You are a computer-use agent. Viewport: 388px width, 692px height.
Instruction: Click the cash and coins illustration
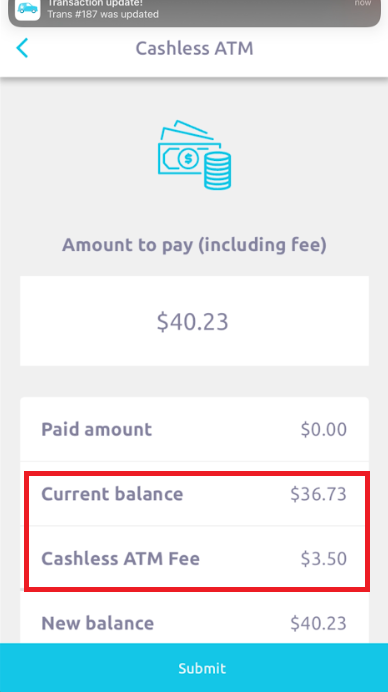click(194, 154)
